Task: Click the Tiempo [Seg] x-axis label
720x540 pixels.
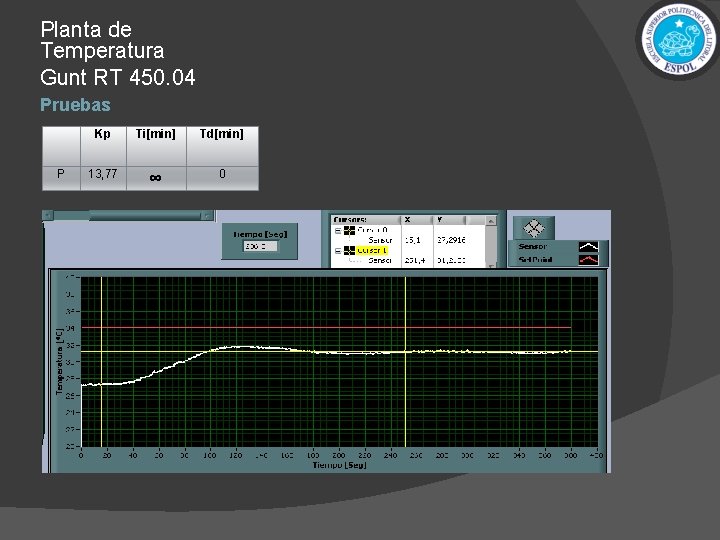Action: [x=339, y=465]
